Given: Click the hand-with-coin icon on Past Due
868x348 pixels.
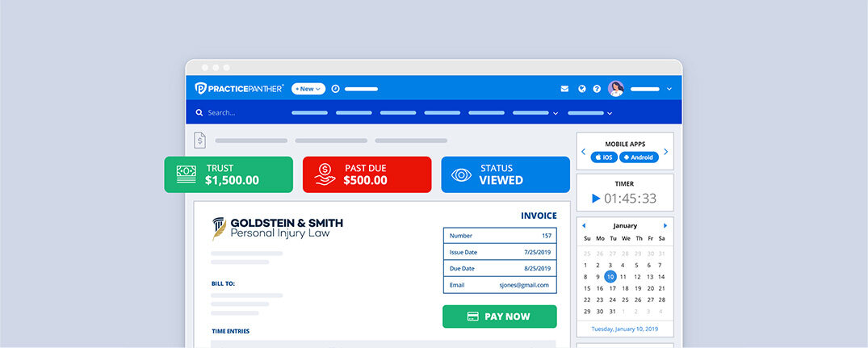Looking at the screenshot, I should pyautogui.click(x=325, y=174).
